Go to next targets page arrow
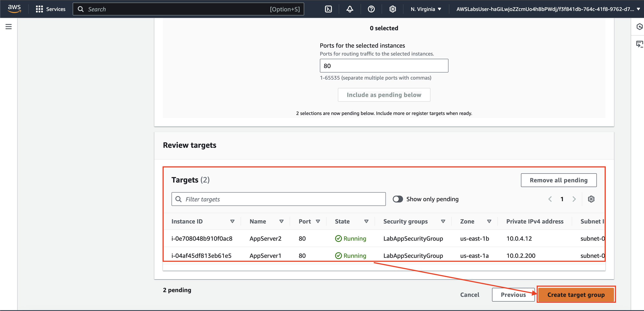 574,199
